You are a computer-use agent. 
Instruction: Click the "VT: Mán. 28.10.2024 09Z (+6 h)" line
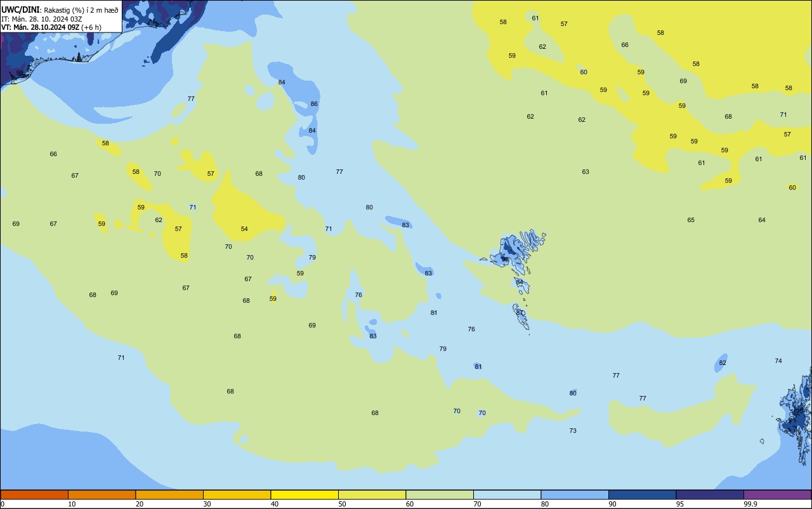click(x=51, y=27)
